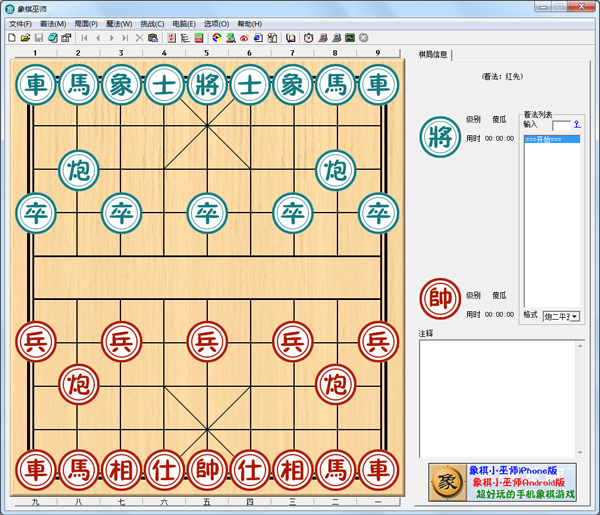Click the variation tree icon
Image resolution: width=600 pixels, height=515 pixels.
click(185, 38)
